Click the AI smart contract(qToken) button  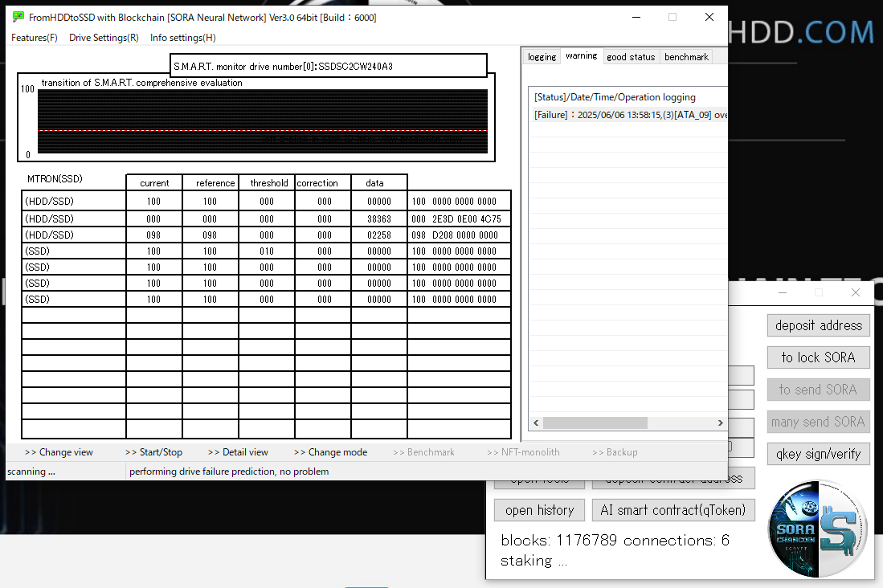point(673,510)
